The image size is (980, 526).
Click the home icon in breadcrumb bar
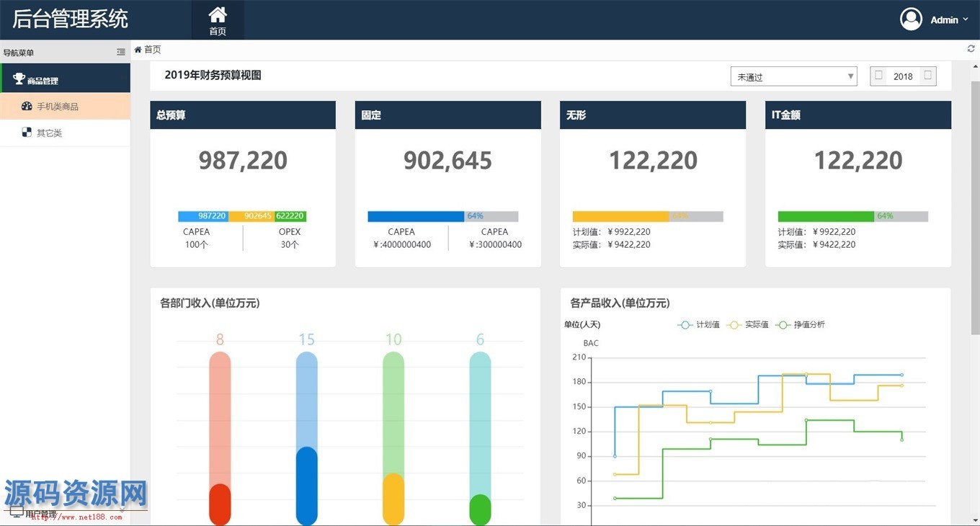(138, 49)
